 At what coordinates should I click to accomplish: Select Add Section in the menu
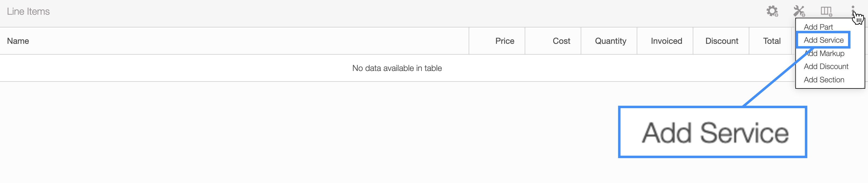(x=824, y=80)
